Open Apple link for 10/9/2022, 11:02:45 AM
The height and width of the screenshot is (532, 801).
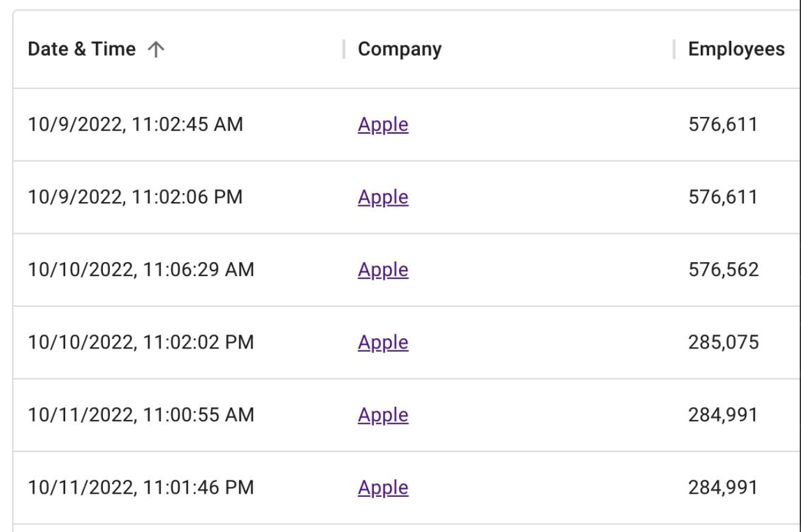[x=383, y=124]
